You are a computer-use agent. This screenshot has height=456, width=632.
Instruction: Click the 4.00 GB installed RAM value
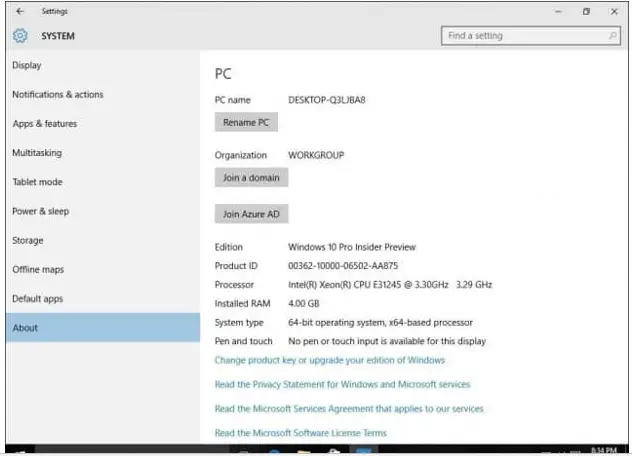point(304,303)
